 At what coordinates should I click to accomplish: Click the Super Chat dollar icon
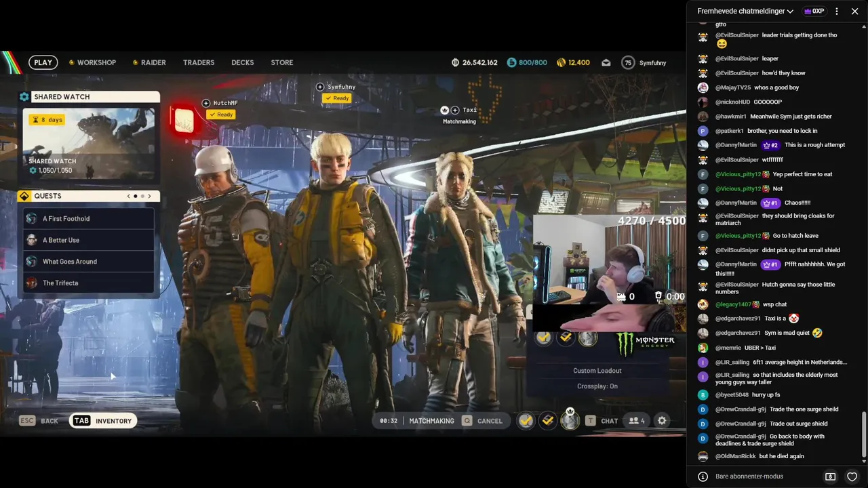[830, 476]
